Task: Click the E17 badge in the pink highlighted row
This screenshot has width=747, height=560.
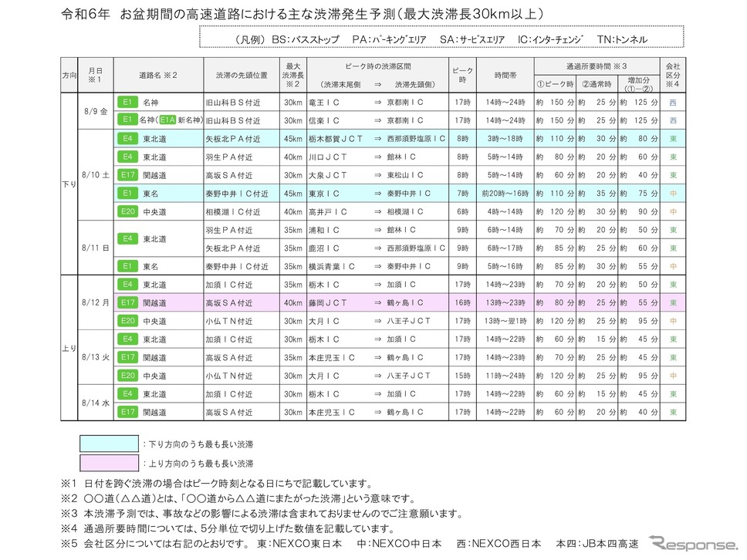Action: pyautogui.click(x=127, y=302)
